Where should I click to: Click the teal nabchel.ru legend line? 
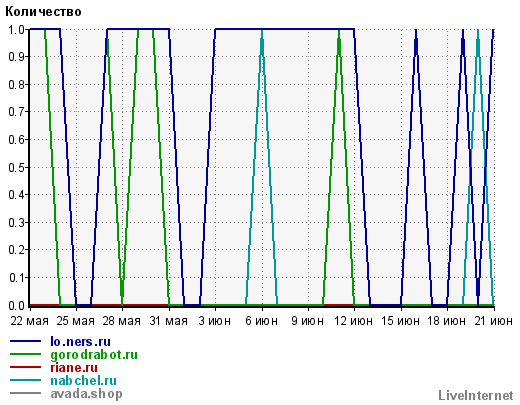click(25, 380)
